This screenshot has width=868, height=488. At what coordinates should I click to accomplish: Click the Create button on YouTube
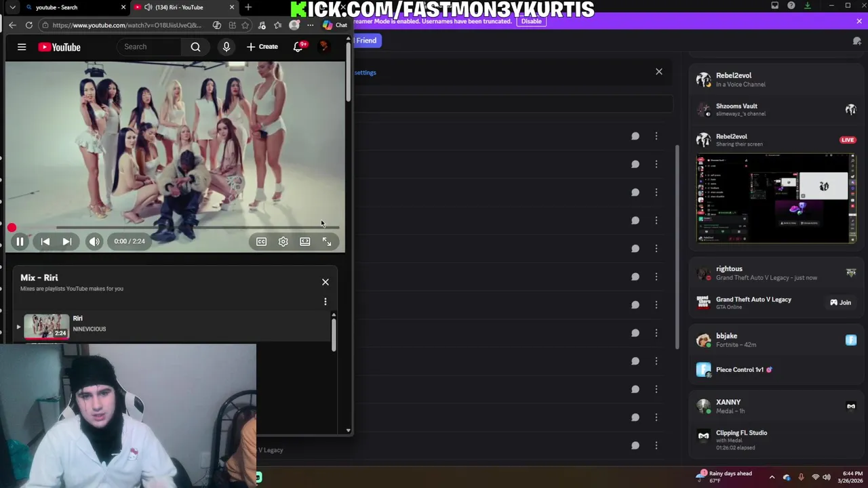(x=262, y=47)
